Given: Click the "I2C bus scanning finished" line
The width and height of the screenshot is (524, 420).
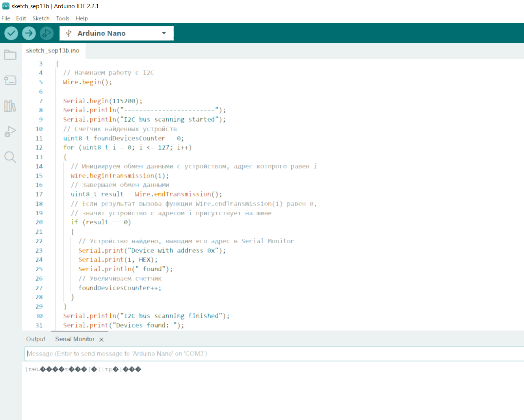Looking at the screenshot, I should 146,316.
